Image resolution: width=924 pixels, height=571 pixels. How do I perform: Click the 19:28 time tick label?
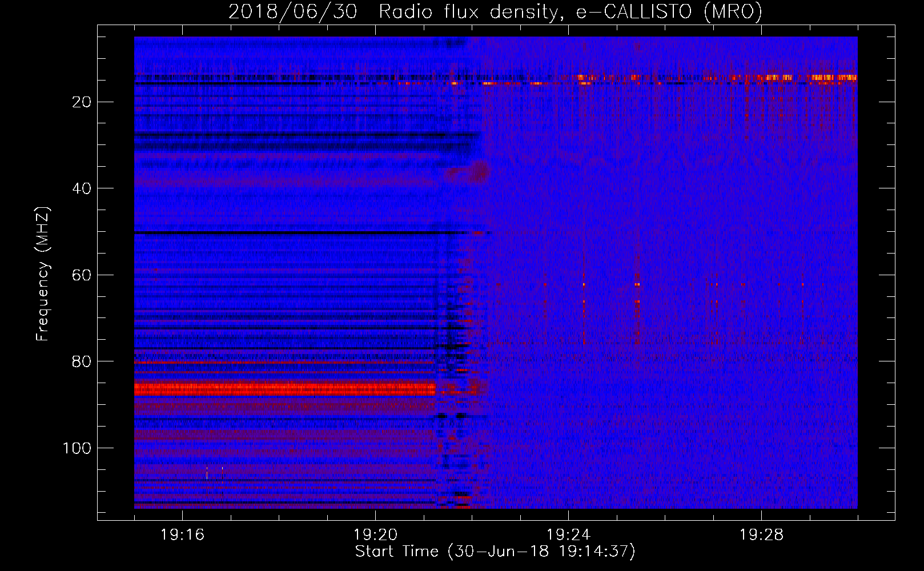coord(761,535)
